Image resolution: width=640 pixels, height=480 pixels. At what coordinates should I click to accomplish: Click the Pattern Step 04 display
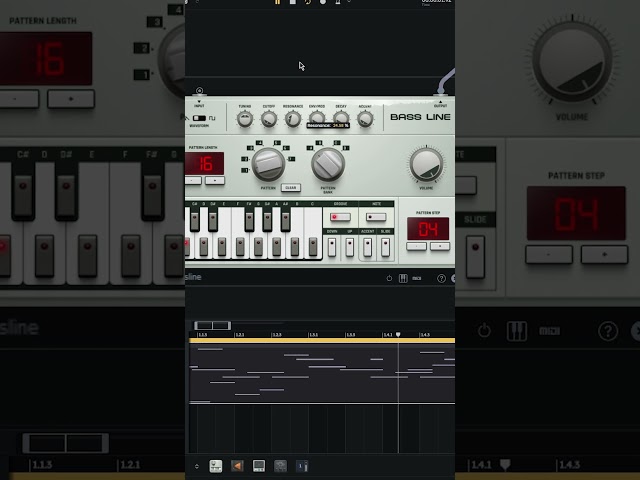[428, 229]
